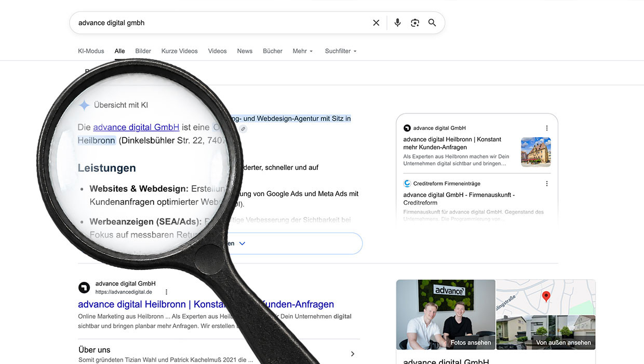Open the advance digital GmbH link in AI overview
This screenshot has height=364, width=644.
(136, 127)
